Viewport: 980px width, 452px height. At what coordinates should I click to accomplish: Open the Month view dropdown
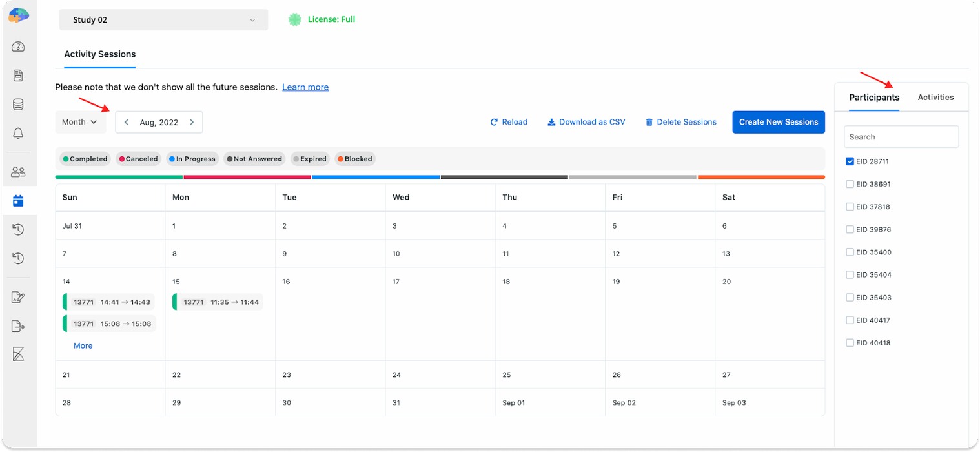[x=81, y=121]
